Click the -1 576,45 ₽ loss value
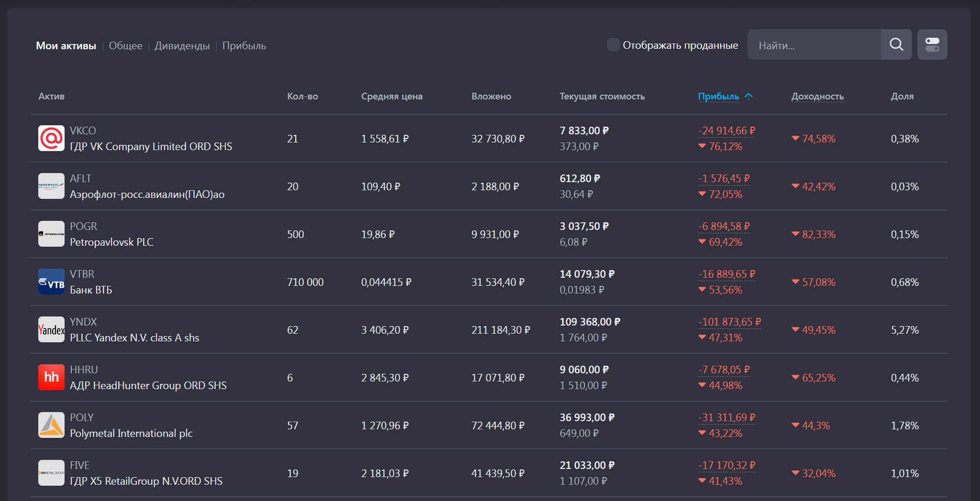Viewport: 980px width, 501px height. click(x=724, y=178)
